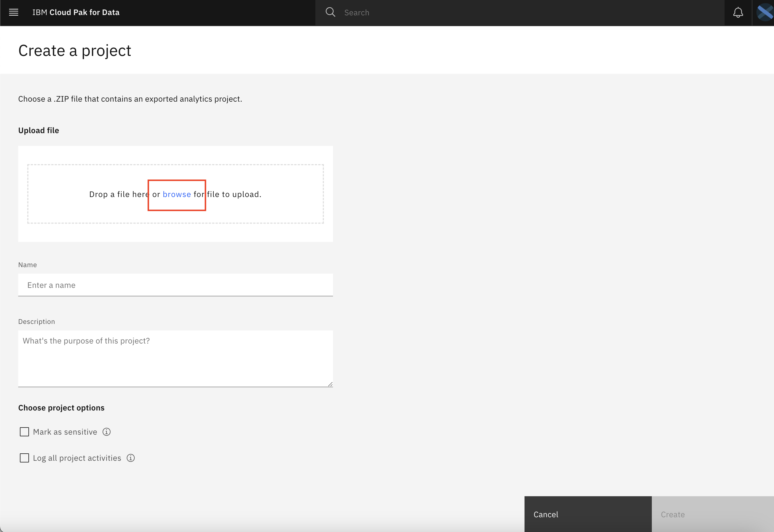Click the browse link to upload file
The width and height of the screenshot is (774, 532).
click(176, 194)
